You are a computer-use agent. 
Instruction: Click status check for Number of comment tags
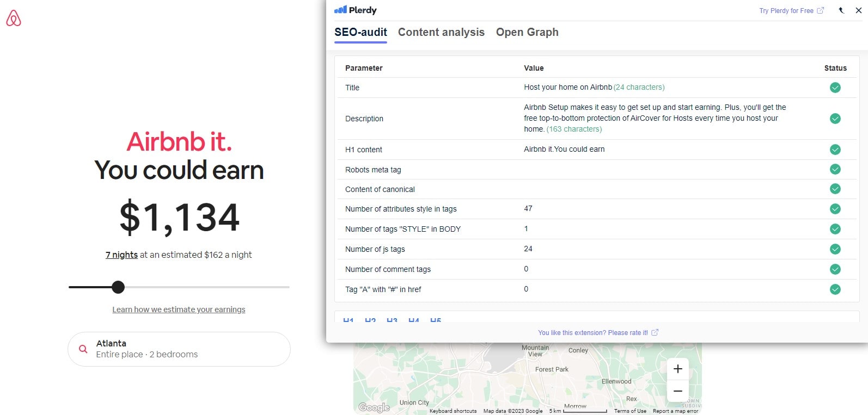[x=835, y=269]
